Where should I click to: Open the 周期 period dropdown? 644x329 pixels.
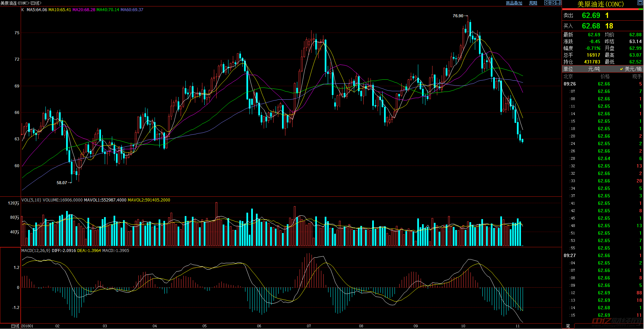click(533, 3)
